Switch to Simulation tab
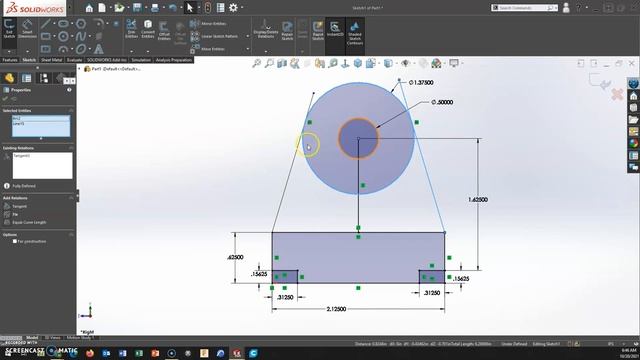Screen dimensions: 640x360 [x=141, y=60]
